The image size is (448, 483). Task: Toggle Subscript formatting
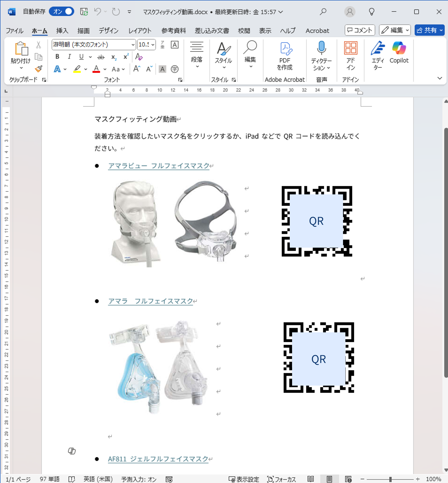click(114, 57)
